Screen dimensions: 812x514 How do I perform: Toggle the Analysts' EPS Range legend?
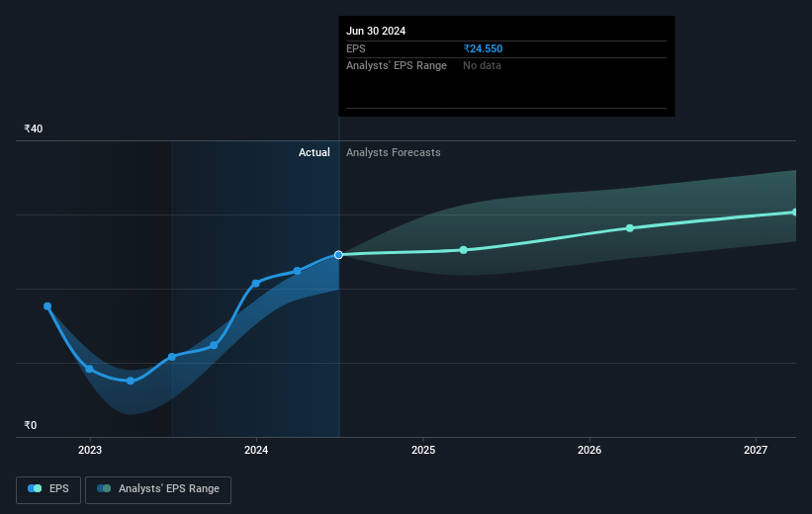[158, 489]
